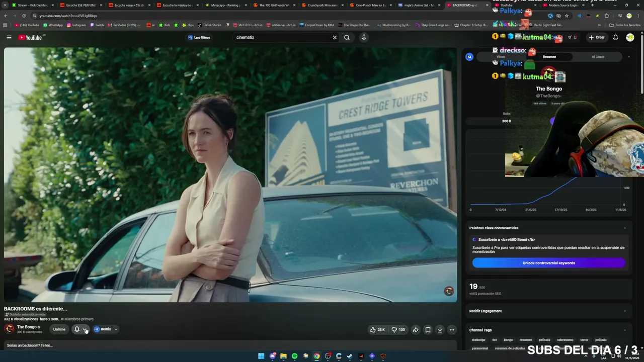Click the video player frame

(230, 175)
